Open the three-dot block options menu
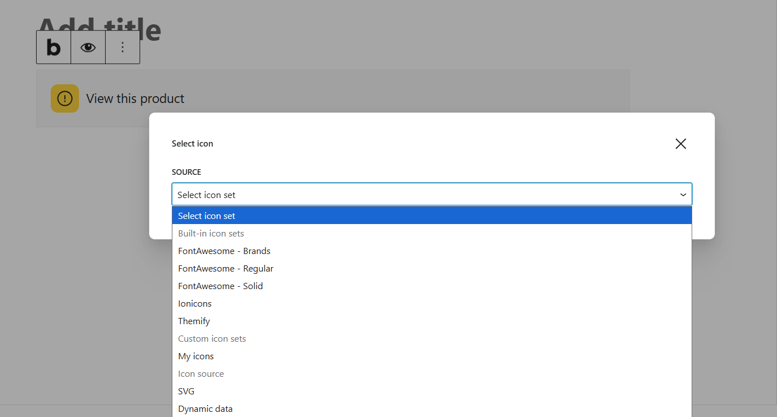The height and width of the screenshot is (417, 777). point(123,47)
